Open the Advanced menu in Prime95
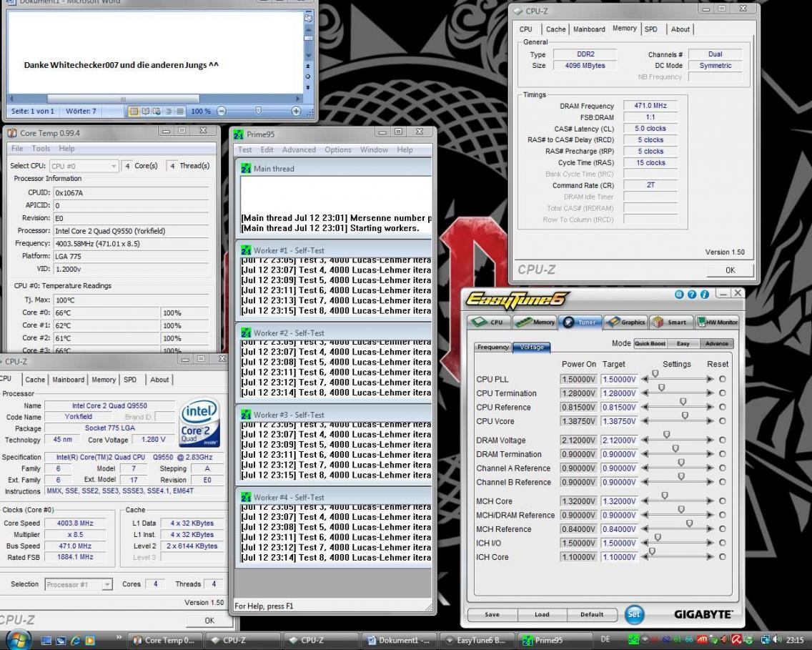 (299, 149)
